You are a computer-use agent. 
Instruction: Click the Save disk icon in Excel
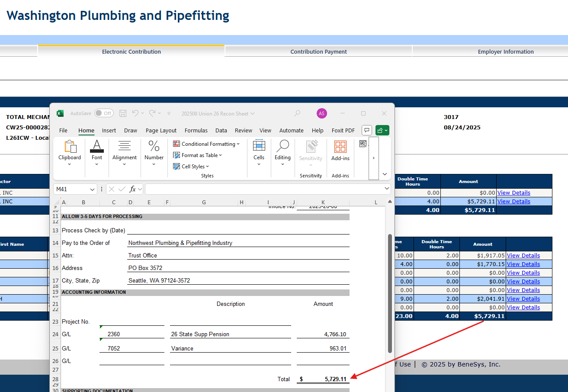123,113
